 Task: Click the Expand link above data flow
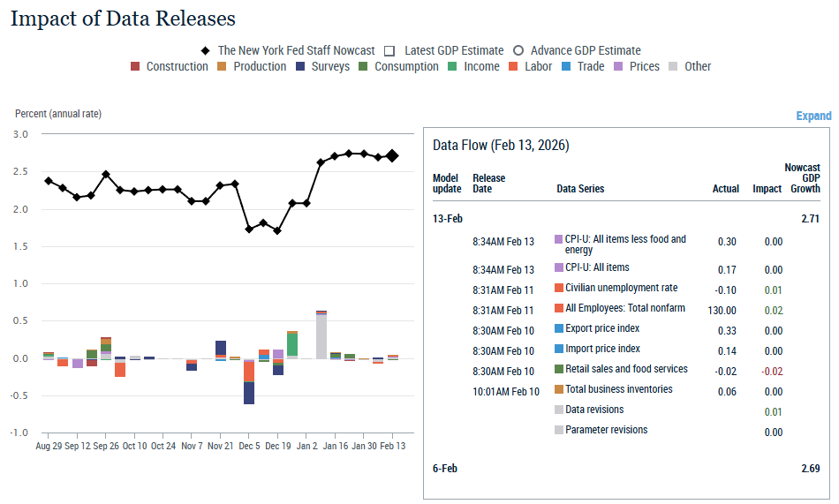tap(813, 116)
